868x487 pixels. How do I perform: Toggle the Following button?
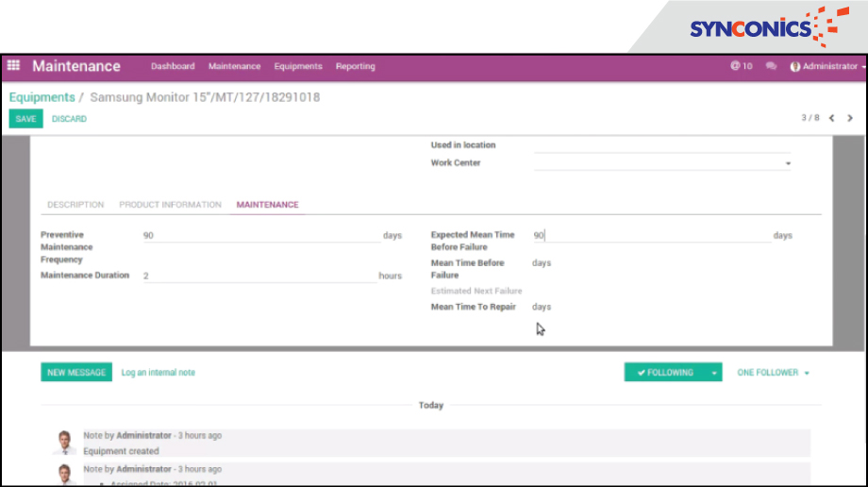(665, 372)
